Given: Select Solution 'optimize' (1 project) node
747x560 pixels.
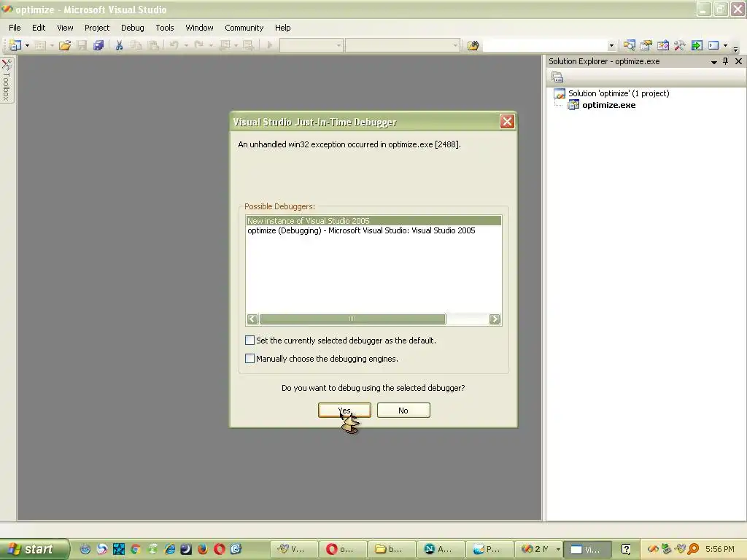Looking at the screenshot, I should 619,93.
